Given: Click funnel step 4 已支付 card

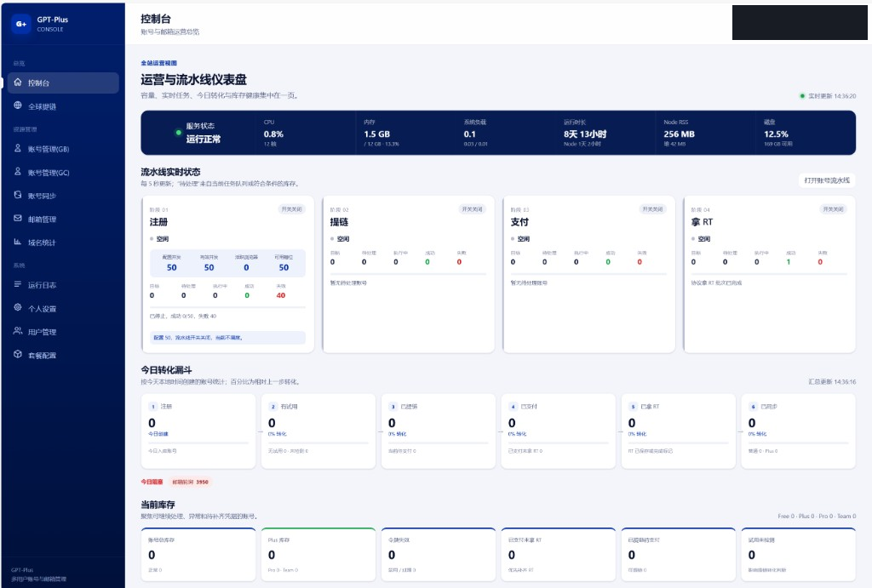Looking at the screenshot, I should coord(559,431).
